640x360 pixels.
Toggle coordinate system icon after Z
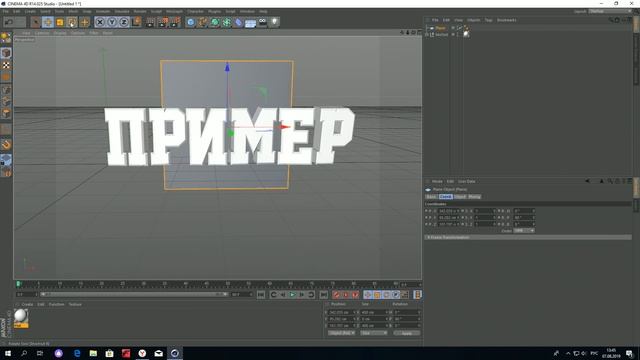(136, 22)
